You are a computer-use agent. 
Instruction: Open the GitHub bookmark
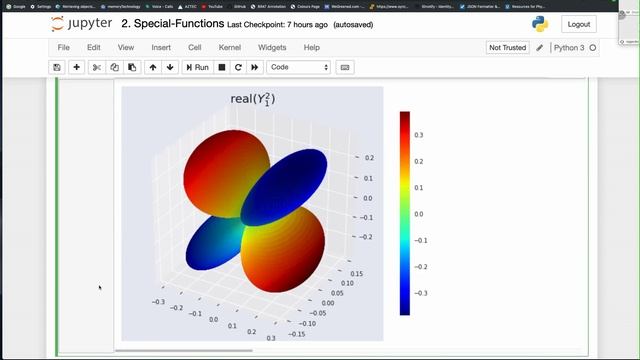pos(237,7)
